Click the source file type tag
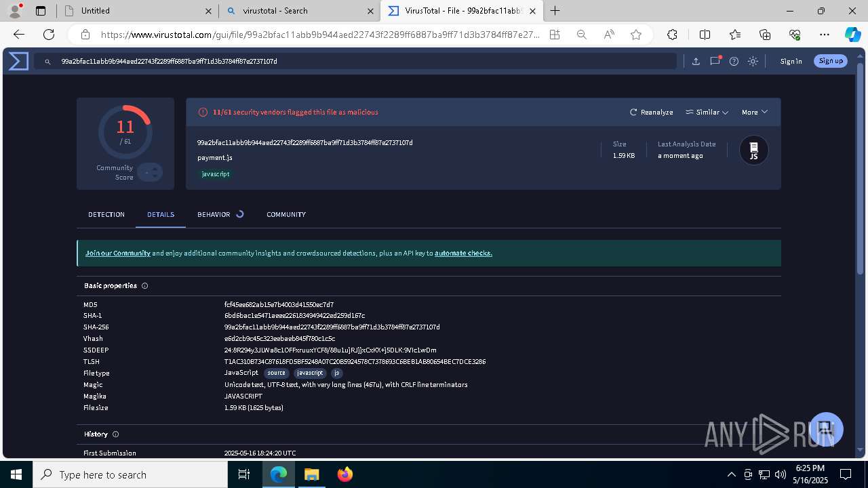The image size is (868, 488). coord(277,373)
